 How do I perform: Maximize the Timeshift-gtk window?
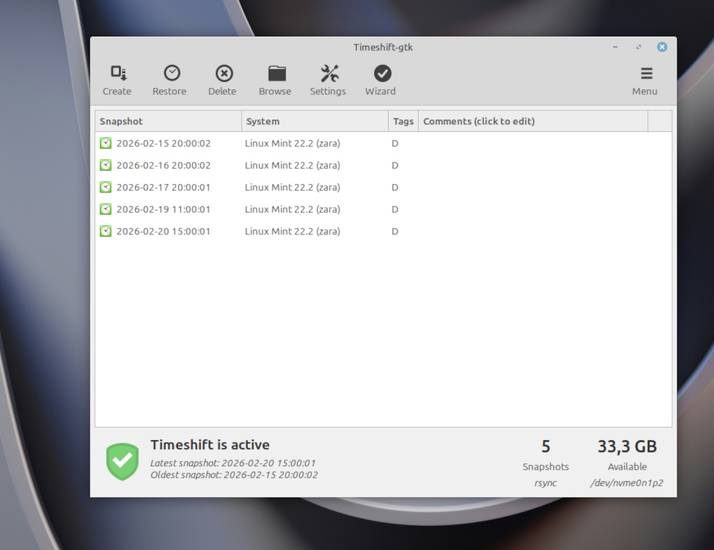(x=639, y=47)
